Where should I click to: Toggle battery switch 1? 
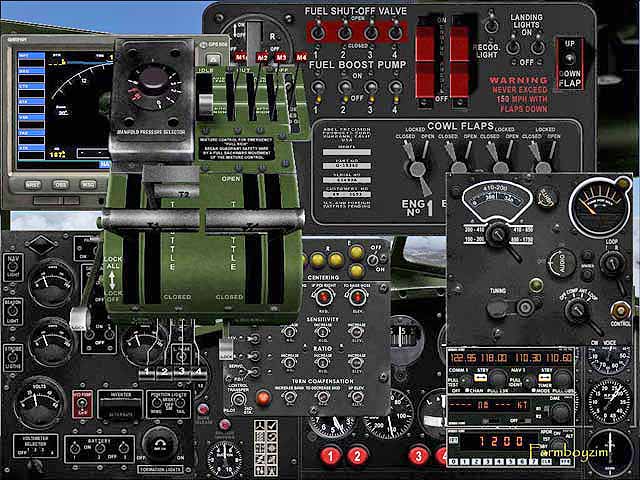pos(75,449)
